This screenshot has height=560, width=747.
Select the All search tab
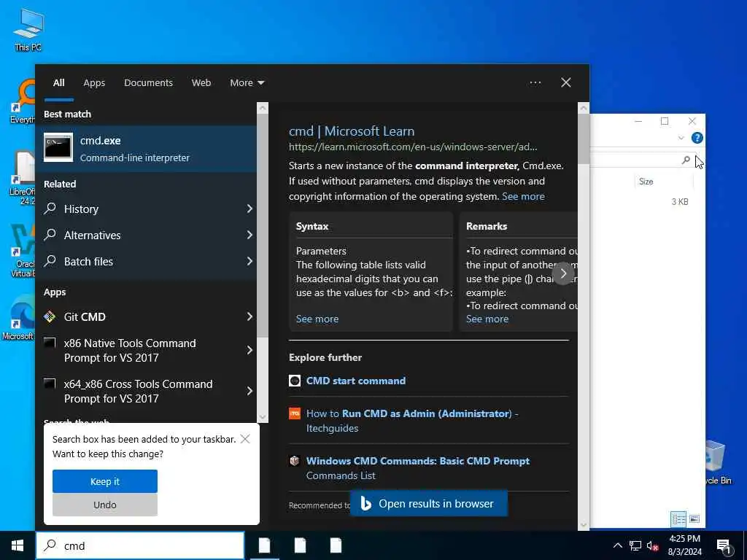click(x=58, y=83)
